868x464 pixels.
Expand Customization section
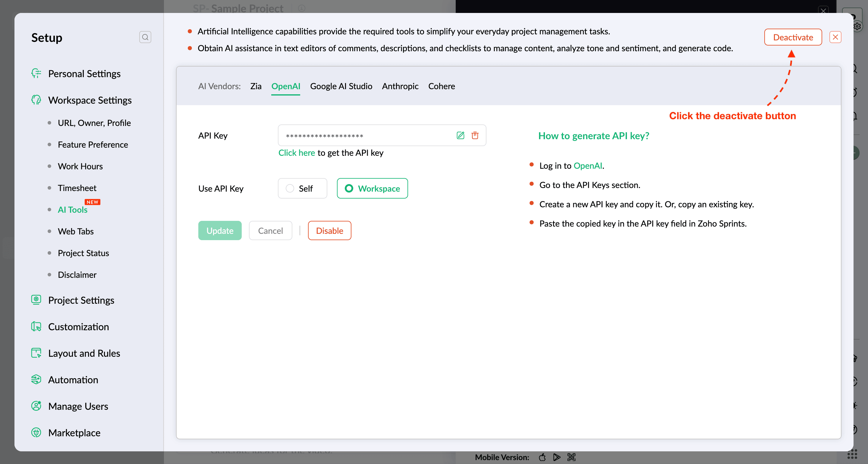[78, 327]
